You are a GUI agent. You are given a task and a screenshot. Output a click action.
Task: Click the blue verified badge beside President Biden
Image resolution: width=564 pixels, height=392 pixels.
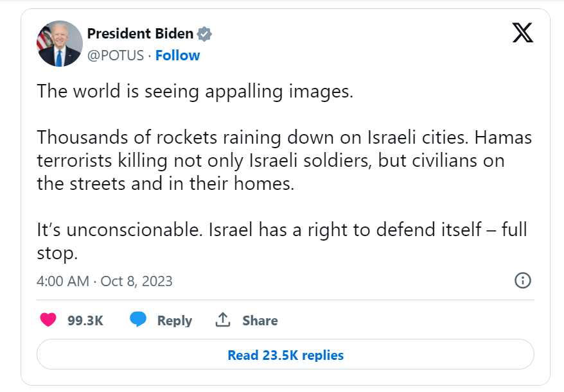pos(204,34)
